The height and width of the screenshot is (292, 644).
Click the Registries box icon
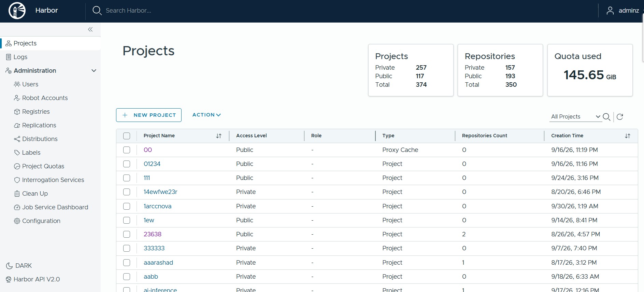click(17, 112)
